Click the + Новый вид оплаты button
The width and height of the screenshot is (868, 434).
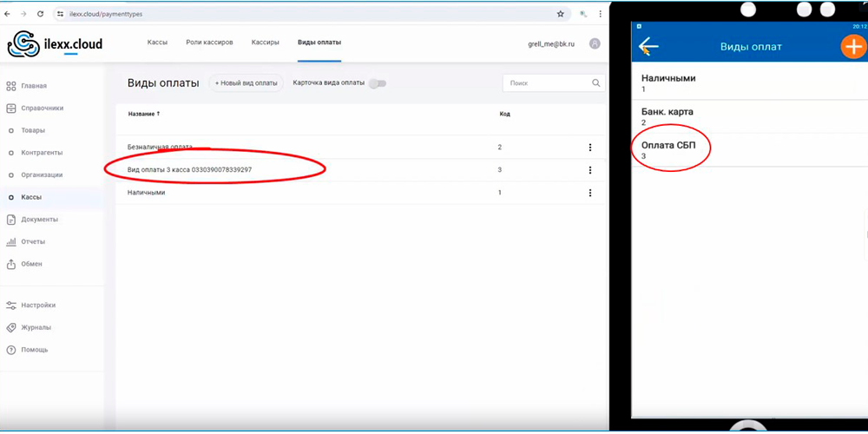[247, 83]
